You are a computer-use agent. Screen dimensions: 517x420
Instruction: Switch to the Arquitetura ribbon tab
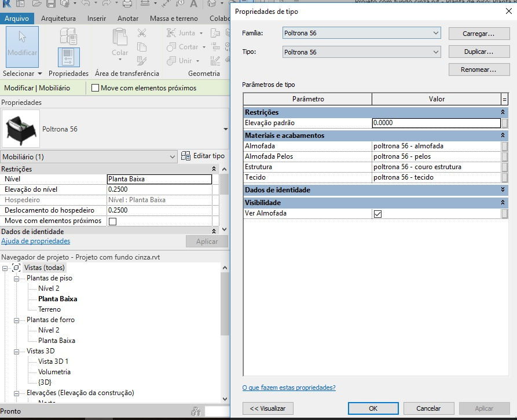tap(58, 19)
